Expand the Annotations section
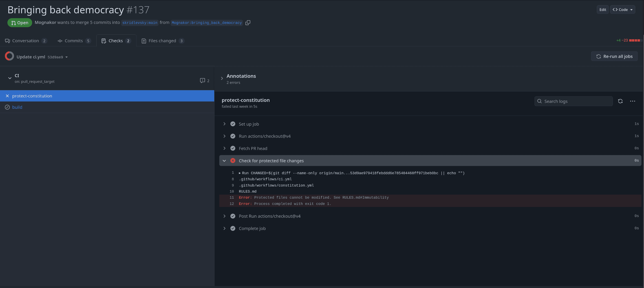 [222, 78]
